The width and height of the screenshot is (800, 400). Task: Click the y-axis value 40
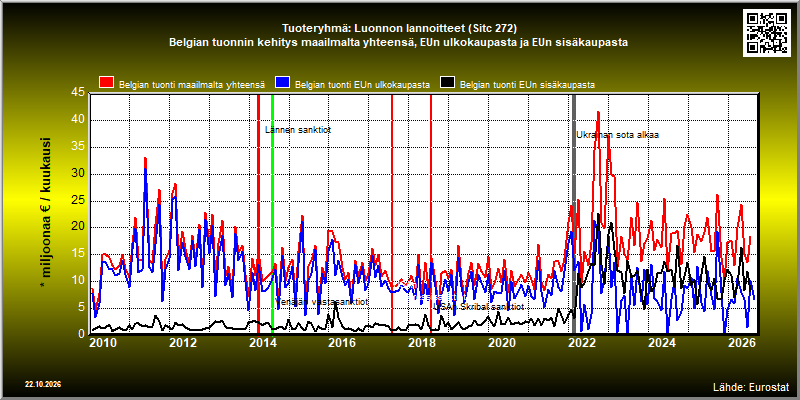click(78, 120)
